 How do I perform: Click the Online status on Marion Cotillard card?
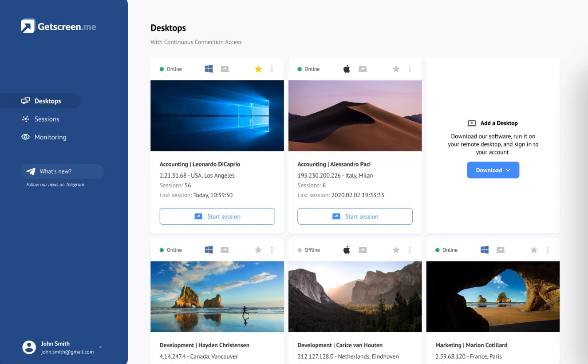[x=446, y=250]
